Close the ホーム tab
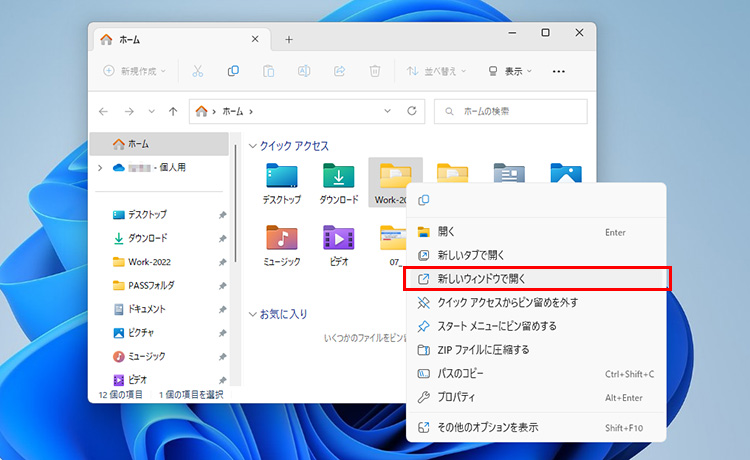 click(x=255, y=39)
